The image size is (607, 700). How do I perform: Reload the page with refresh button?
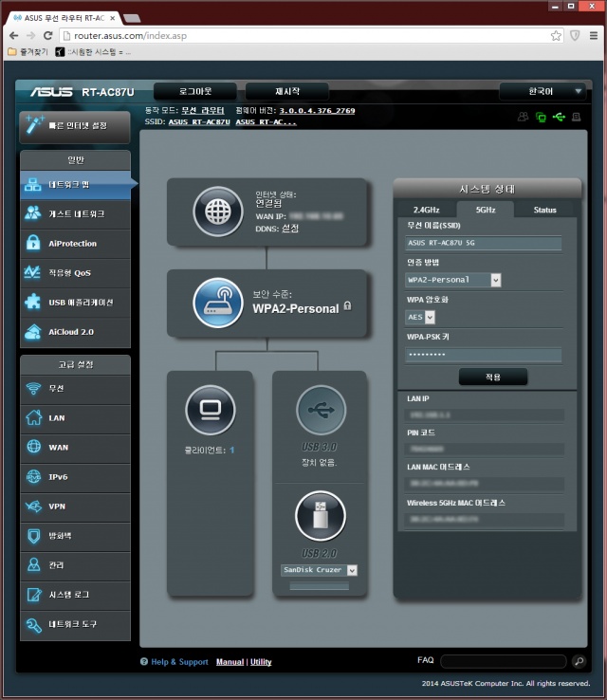(x=47, y=36)
